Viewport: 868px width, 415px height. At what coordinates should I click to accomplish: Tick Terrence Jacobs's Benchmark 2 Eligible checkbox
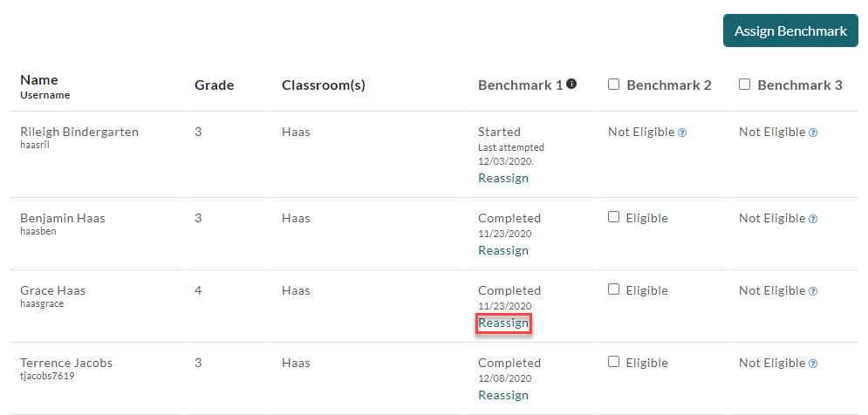(613, 362)
